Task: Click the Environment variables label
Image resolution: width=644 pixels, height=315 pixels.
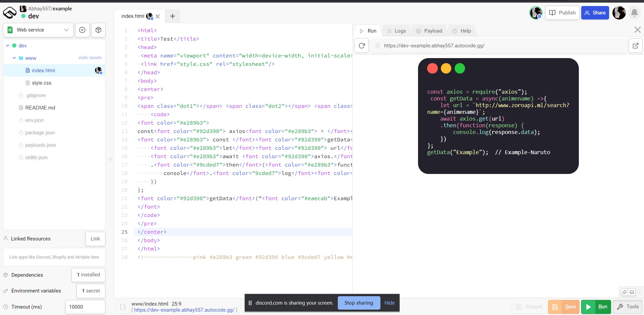Action: pyautogui.click(x=36, y=291)
